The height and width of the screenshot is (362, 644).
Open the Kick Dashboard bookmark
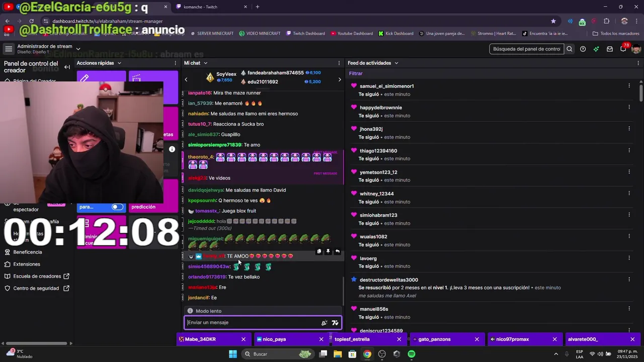coord(396,33)
